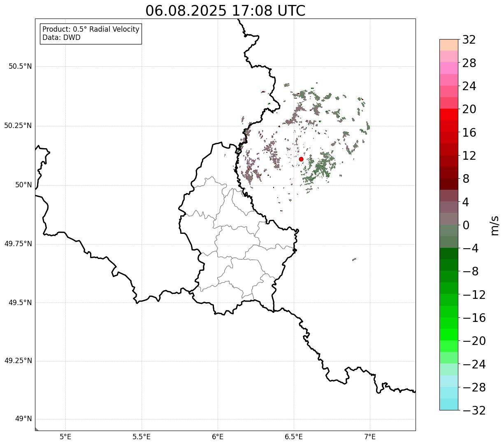This screenshot has height=445, width=504.
Task: Click the cyan swatch at bottom of colorbar
Action: coord(448,404)
